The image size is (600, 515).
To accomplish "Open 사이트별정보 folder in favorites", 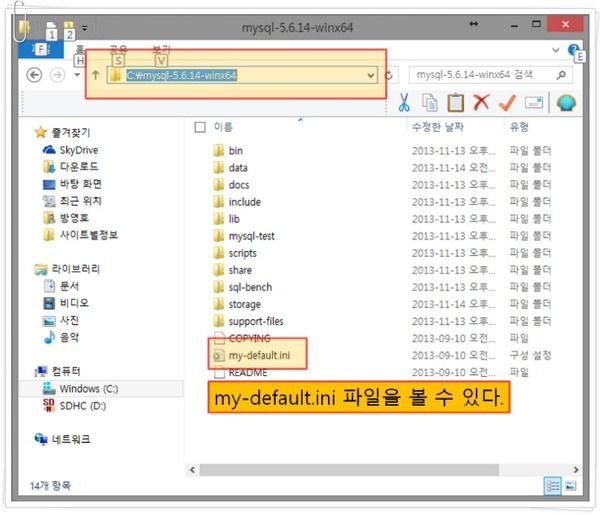I will click(x=80, y=235).
